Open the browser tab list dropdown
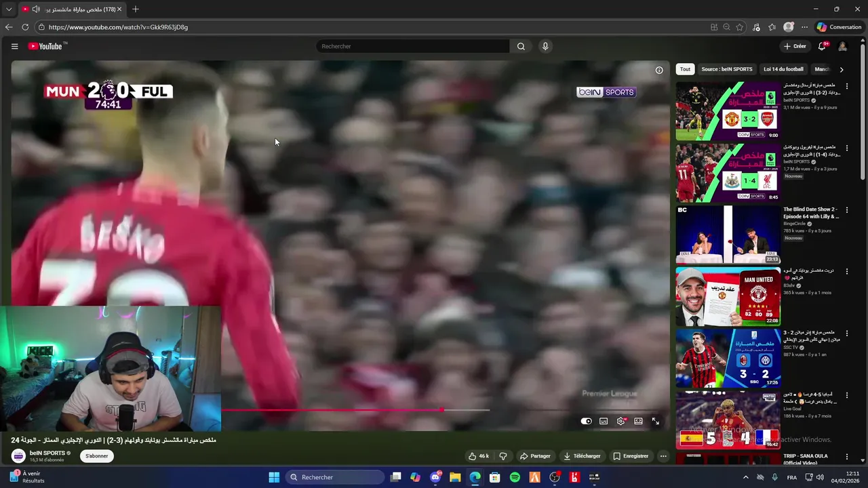The width and height of the screenshot is (868, 488). 9,9
